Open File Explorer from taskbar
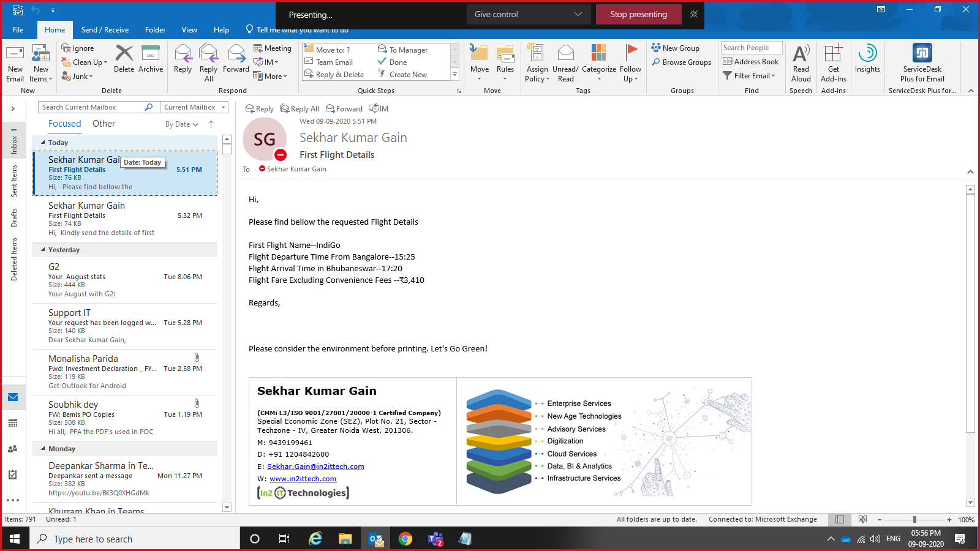The height and width of the screenshot is (551, 980). pos(345,539)
